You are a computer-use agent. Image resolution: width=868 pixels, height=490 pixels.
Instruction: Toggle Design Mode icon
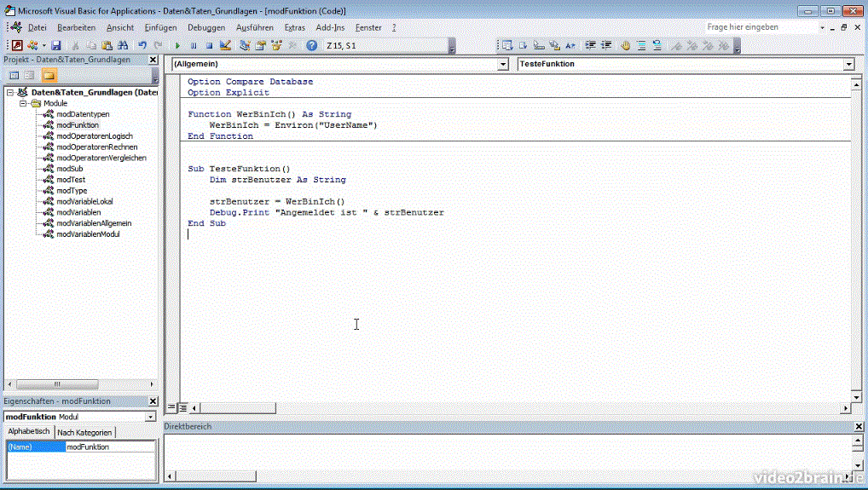(225, 45)
